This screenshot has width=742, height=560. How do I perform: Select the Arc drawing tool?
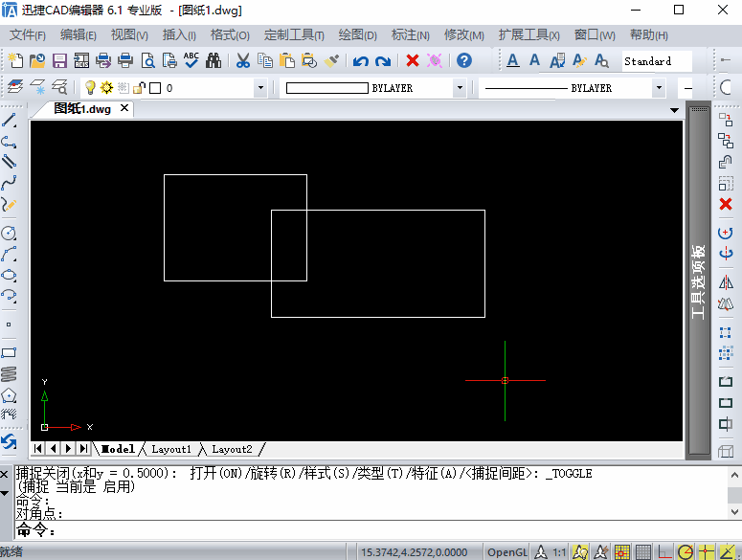pyautogui.click(x=9, y=254)
